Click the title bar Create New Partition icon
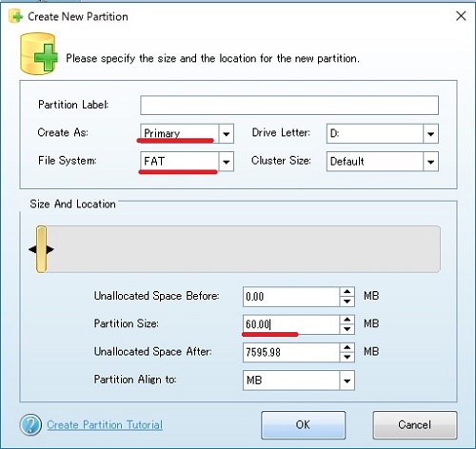476x449 pixels. tap(15, 16)
